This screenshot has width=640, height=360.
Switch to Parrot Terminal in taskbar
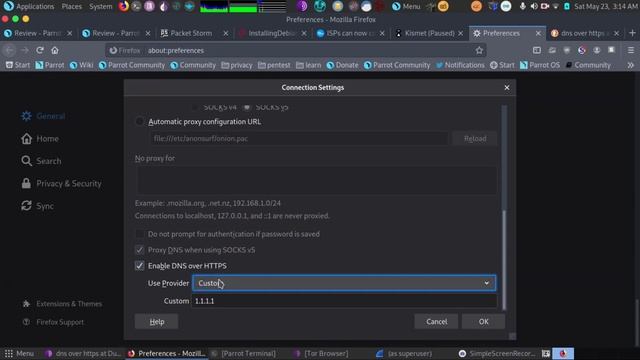pyautogui.click(x=243, y=353)
